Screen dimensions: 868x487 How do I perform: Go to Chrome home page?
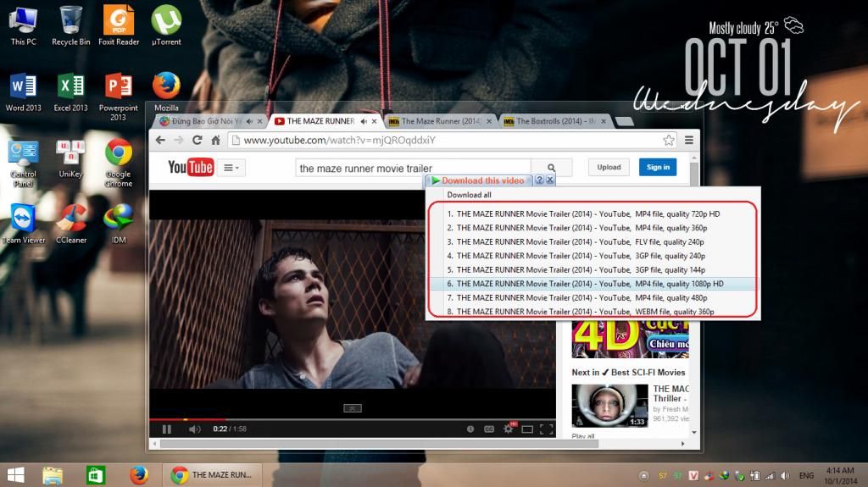point(216,140)
